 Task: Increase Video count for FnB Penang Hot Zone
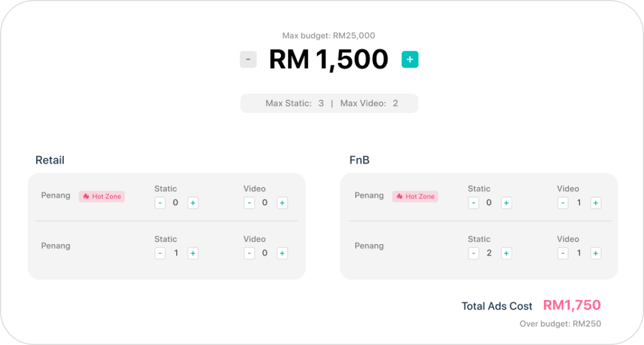tap(596, 203)
